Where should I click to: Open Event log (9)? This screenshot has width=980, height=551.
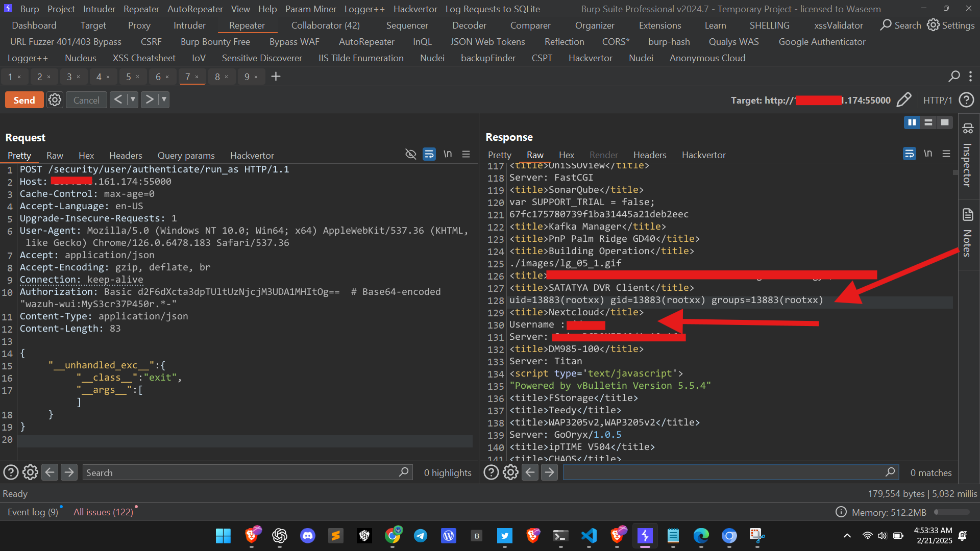tap(33, 512)
